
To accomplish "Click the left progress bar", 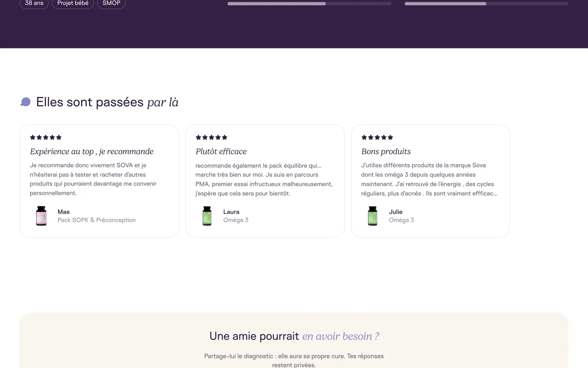I will 309,4.
